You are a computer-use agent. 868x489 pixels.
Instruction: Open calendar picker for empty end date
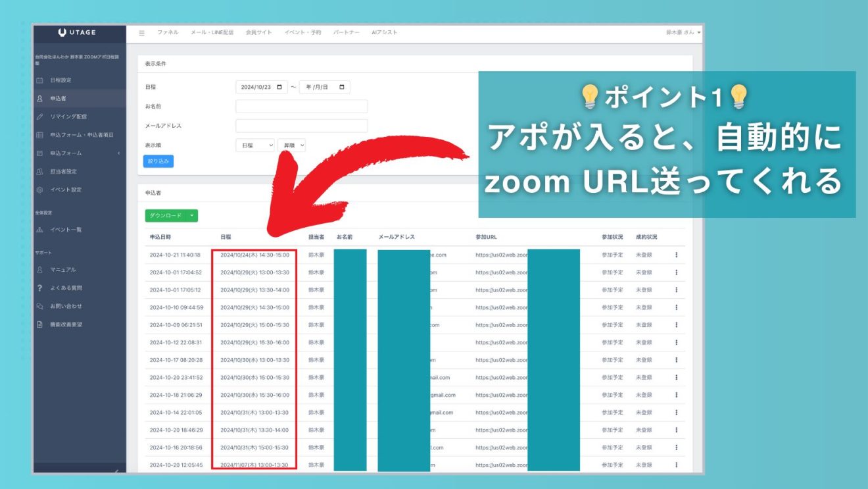pos(343,87)
